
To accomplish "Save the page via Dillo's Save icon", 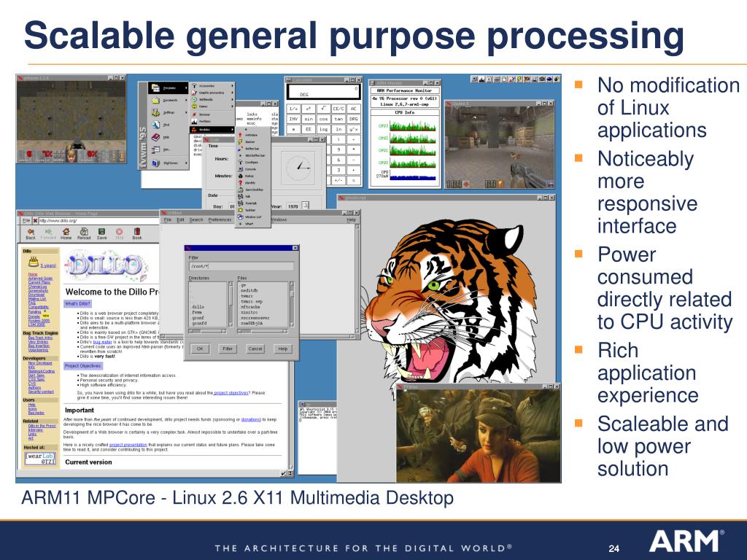I will point(101,233).
